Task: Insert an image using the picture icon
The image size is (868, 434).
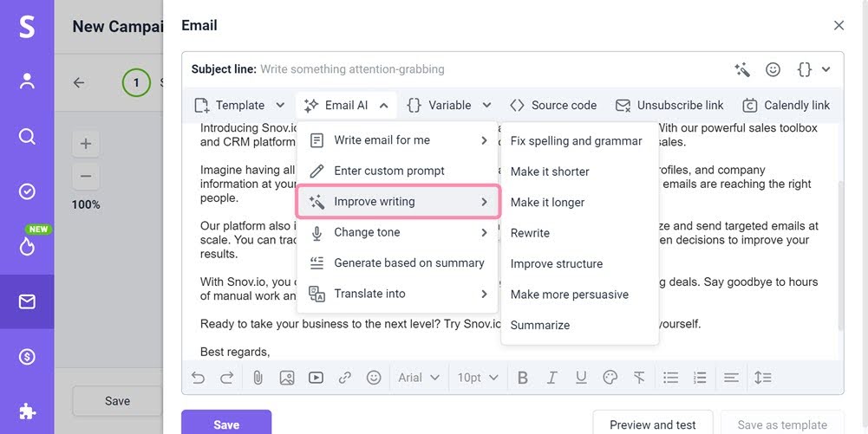Action: pos(287,378)
